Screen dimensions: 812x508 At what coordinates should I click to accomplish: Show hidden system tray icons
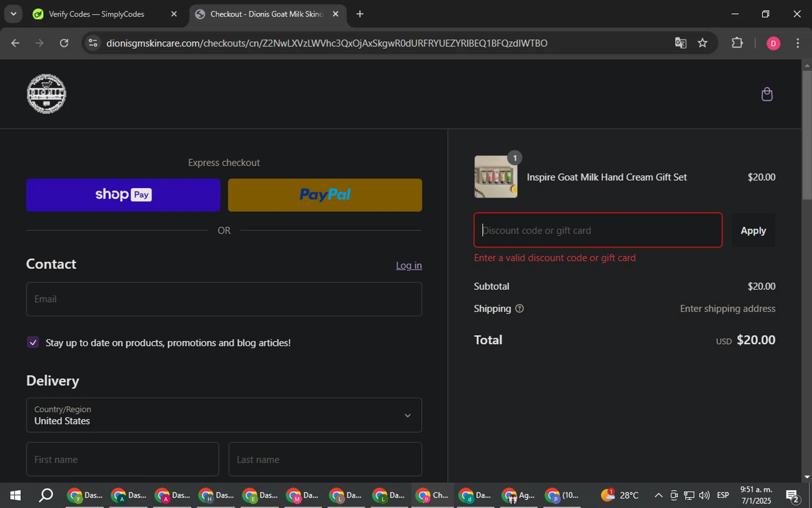[658, 495]
